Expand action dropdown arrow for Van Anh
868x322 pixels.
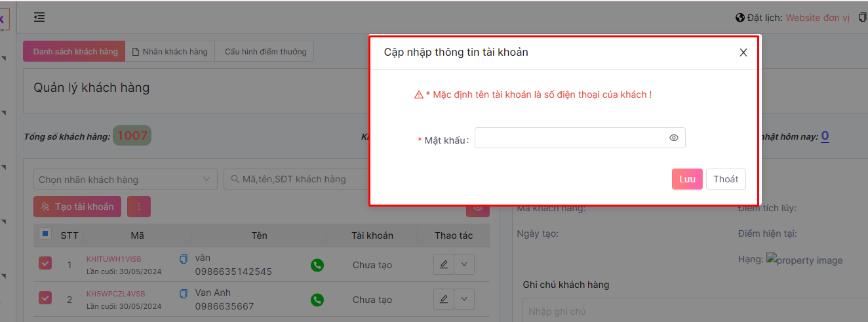point(464,299)
